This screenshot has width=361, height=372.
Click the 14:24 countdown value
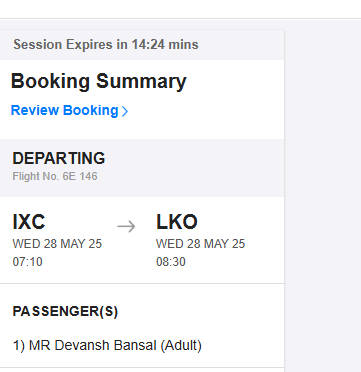click(148, 45)
